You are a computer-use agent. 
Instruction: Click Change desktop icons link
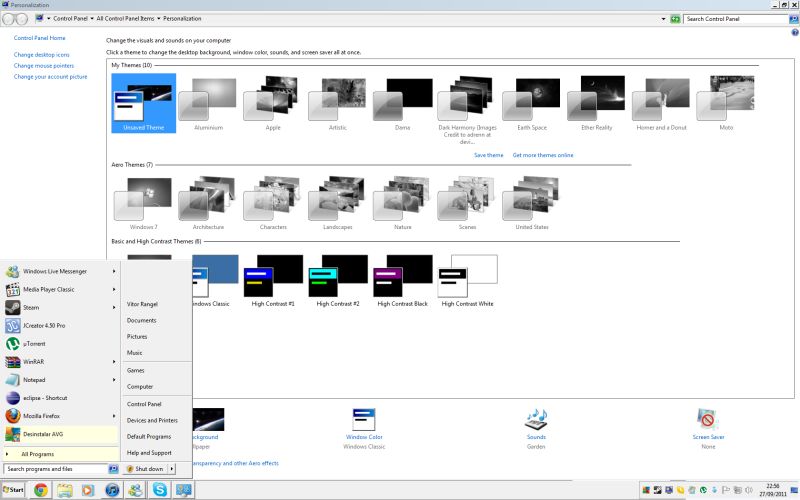coord(41,55)
